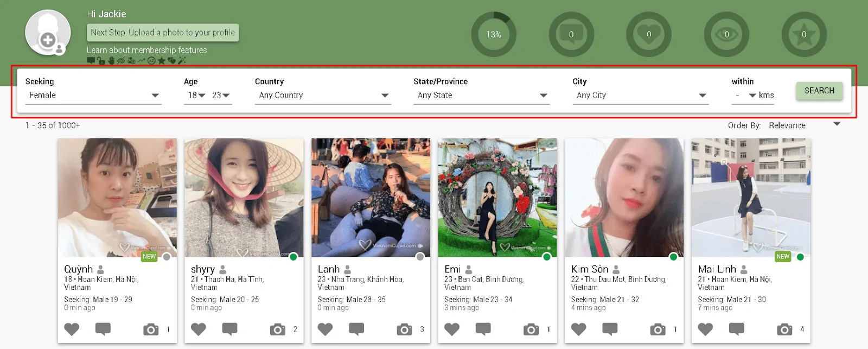
Task: Open Learn about membership features link
Action: tap(146, 50)
